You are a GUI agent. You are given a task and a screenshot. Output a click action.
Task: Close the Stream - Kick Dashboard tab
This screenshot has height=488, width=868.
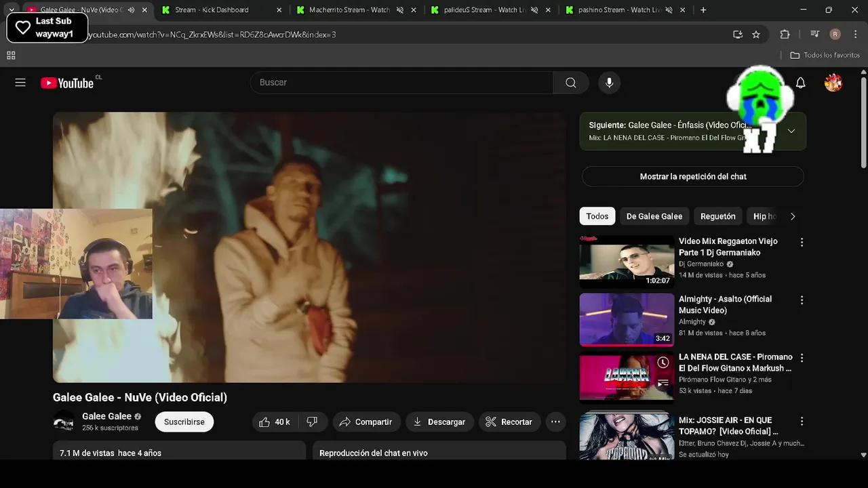point(279,10)
